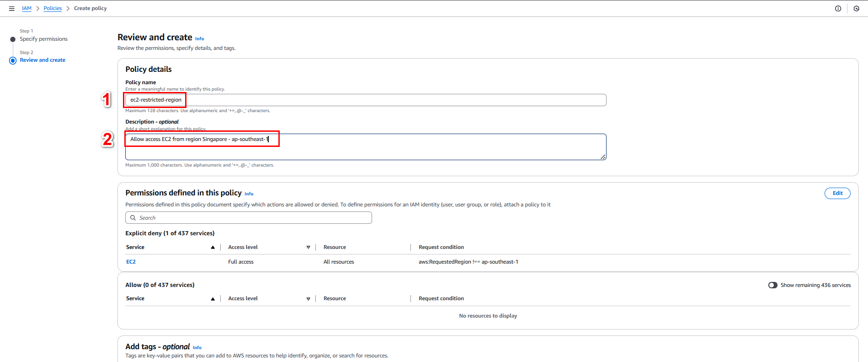Grab the description textarea resize handle
The image size is (868, 362).
click(603, 157)
